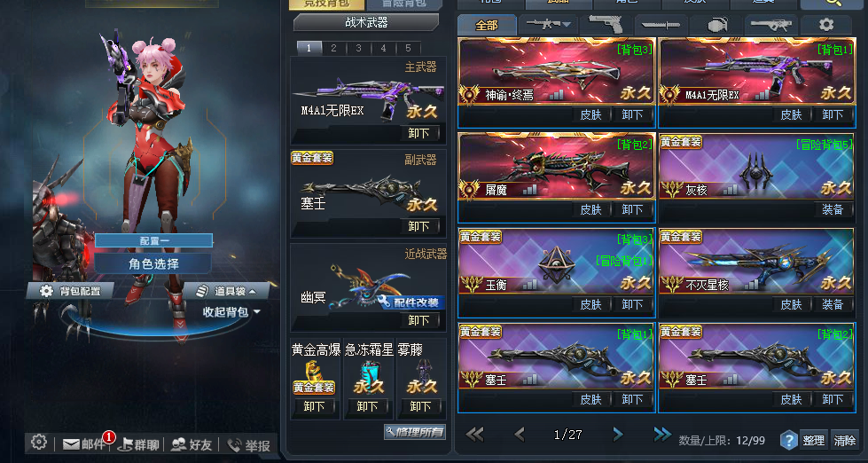Select the pistol category filter icon
Image resolution: width=868 pixels, height=463 pixels.
(x=606, y=25)
